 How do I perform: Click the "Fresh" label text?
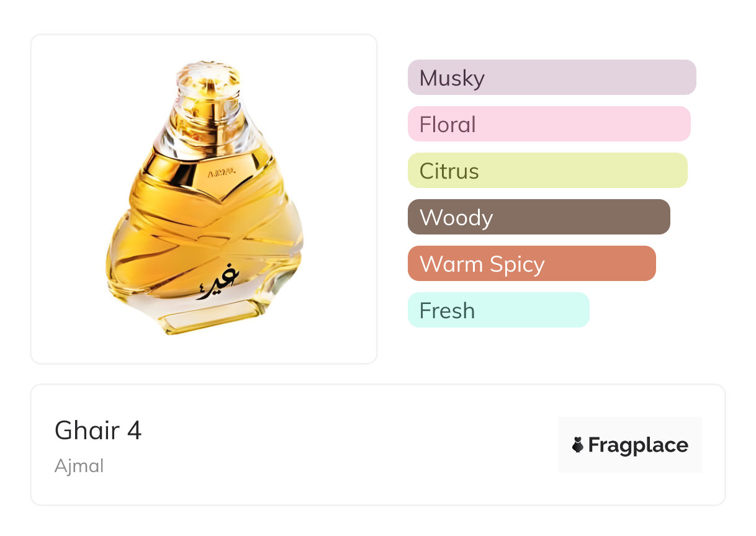447,311
